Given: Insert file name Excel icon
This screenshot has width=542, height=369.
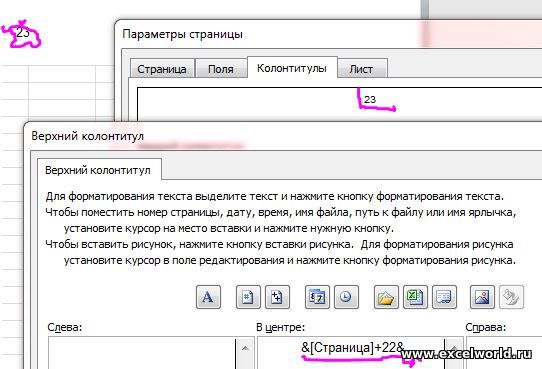Looking at the screenshot, I should tap(415, 297).
